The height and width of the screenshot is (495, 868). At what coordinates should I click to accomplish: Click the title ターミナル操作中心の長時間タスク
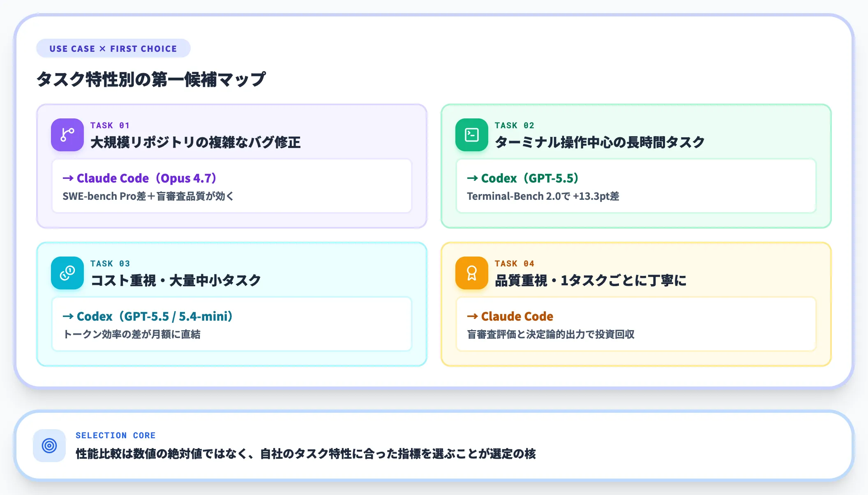(x=600, y=142)
